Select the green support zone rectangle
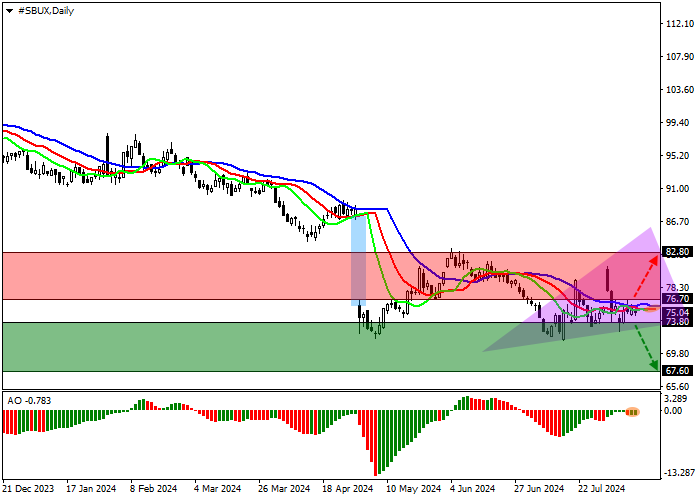Viewport: 700px width, 500px height. [x=331, y=347]
